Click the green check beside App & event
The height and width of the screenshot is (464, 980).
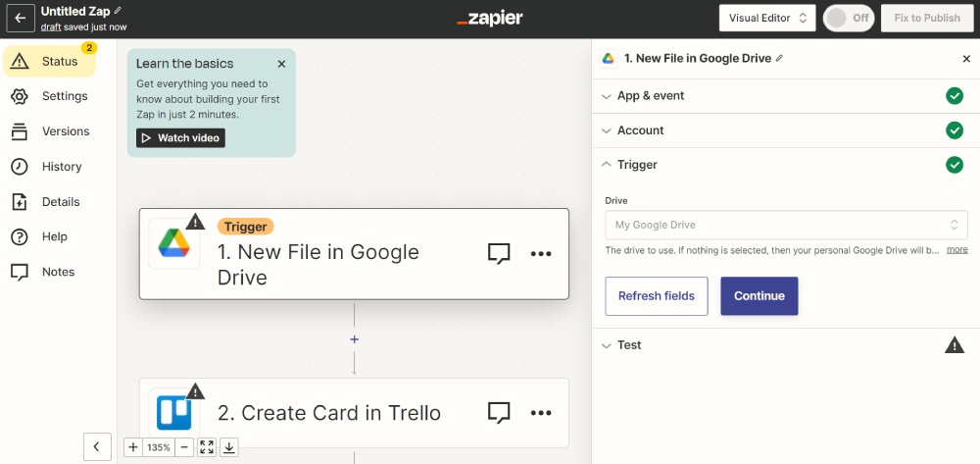(x=955, y=96)
